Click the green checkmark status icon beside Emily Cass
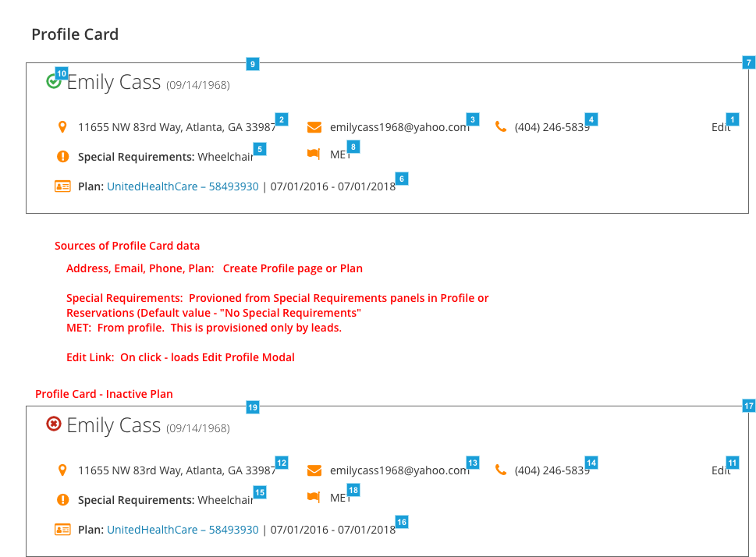Viewport: 756px width, 557px height. point(54,81)
